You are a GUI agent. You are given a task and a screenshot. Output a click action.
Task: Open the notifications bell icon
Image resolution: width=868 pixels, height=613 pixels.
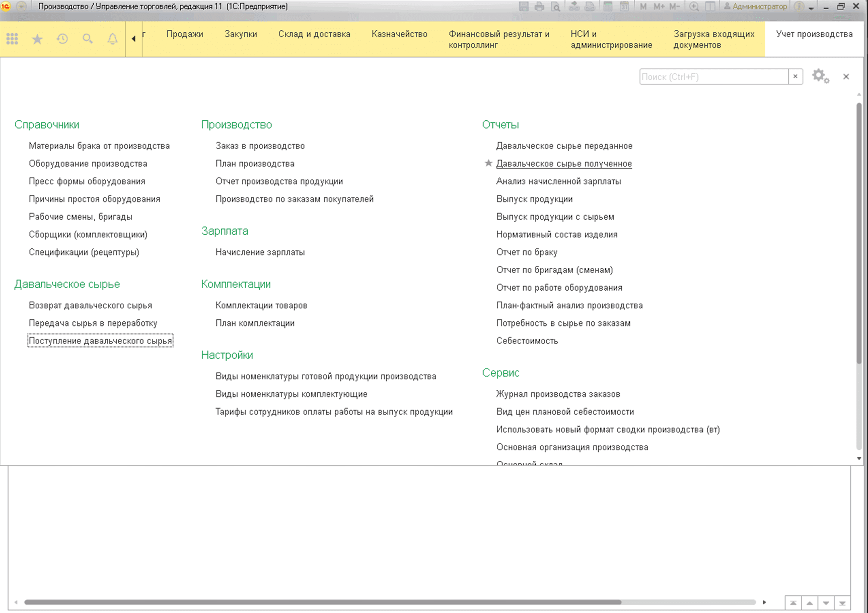point(113,39)
